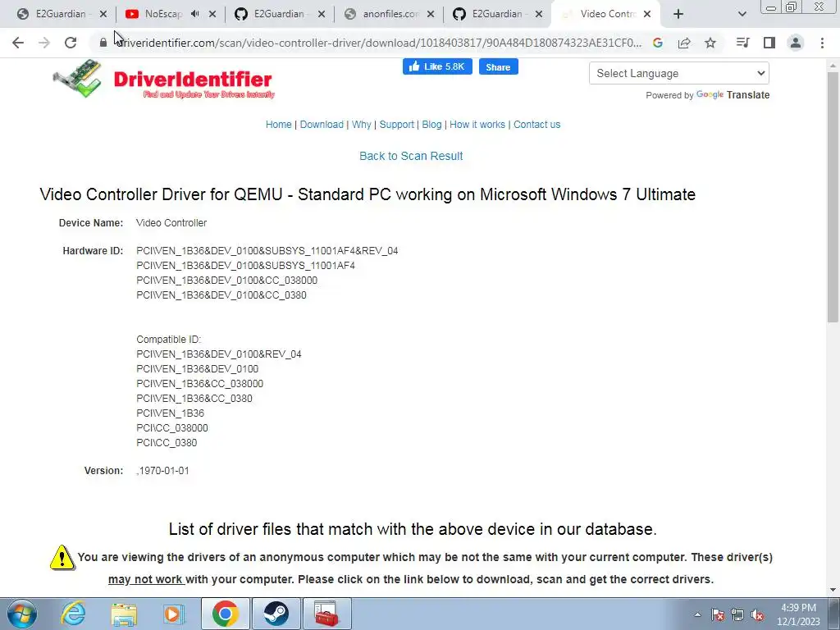
Task: Open Steam from the taskbar
Action: click(276, 614)
